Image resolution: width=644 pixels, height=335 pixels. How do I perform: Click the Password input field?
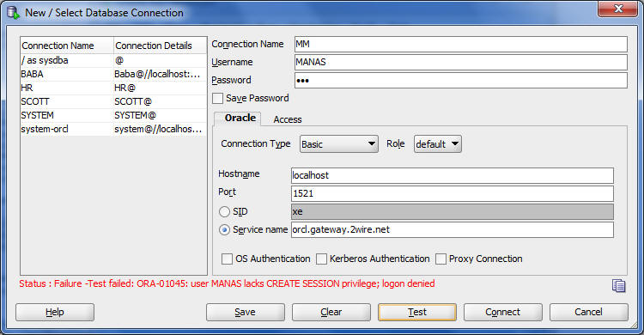pos(461,81)
